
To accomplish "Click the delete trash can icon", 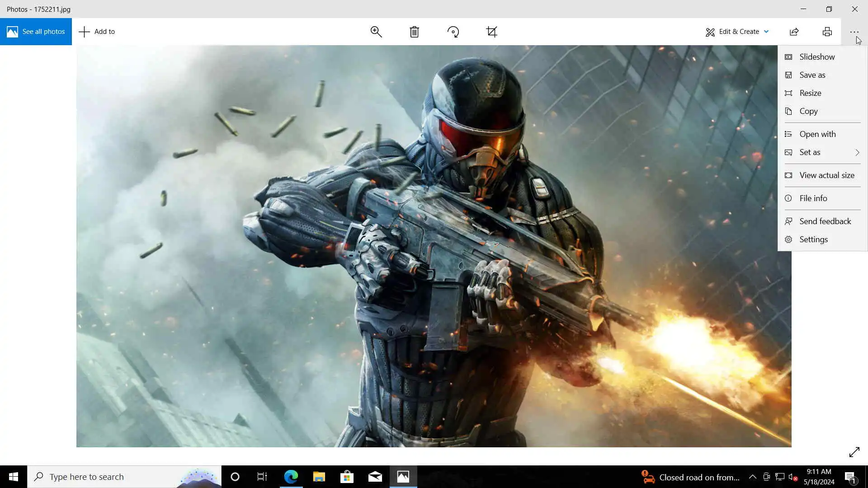I will 414,32.
